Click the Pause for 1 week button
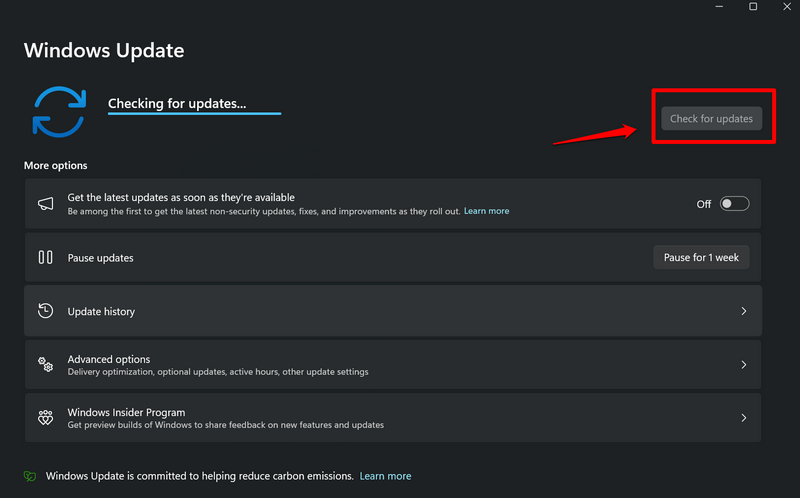This screenshot has height=498, width=800. coord(701,257)
